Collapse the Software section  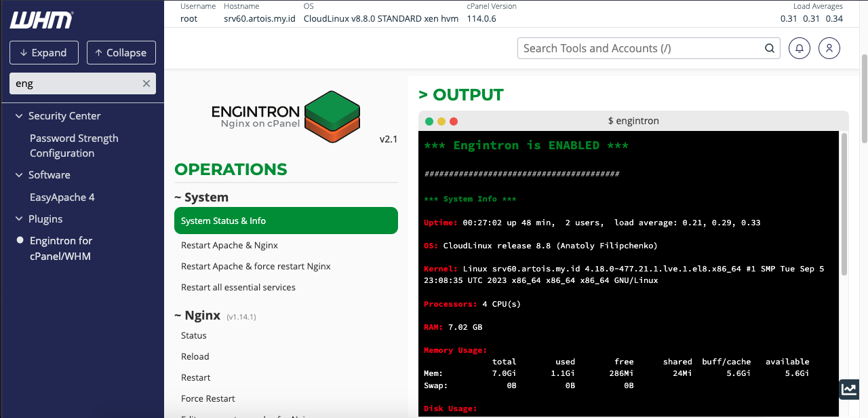tap(19, 175)
